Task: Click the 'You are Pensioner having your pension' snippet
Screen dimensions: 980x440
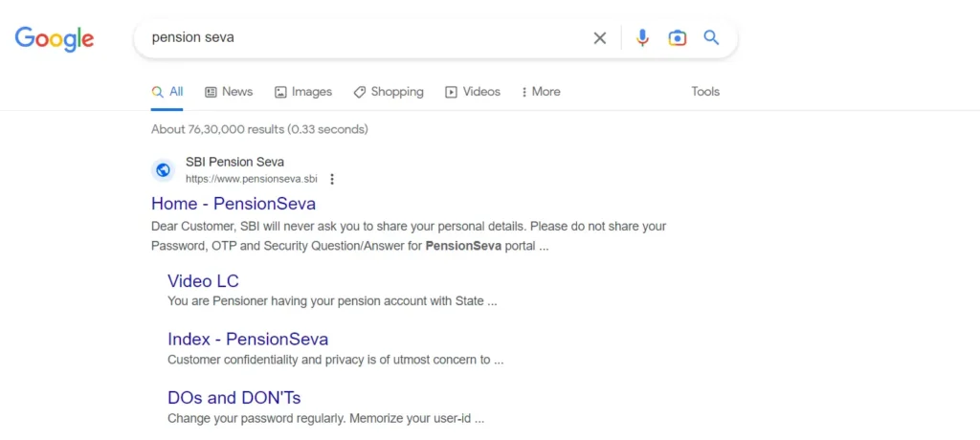Action: (332, 301)
